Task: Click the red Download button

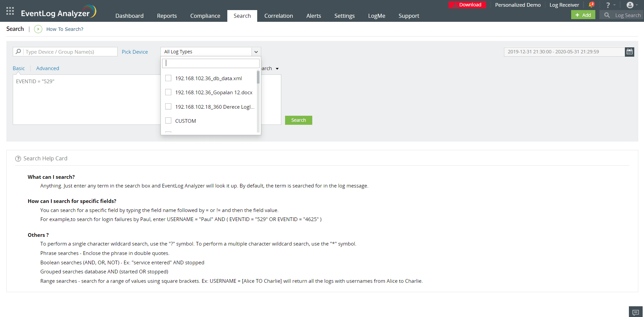Action: click(x=467, y=5)
